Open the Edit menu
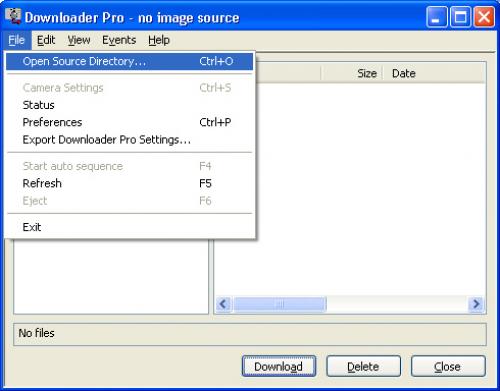The height and width of the screenshot is (391, 500). [46, 40]
